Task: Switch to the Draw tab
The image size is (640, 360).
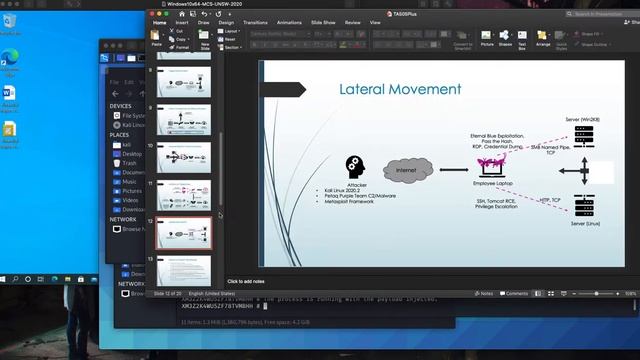Action: point(203,22)
